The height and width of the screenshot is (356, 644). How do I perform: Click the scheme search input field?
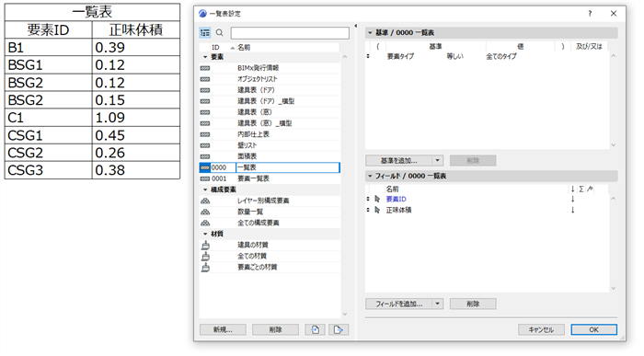[290, 33]
